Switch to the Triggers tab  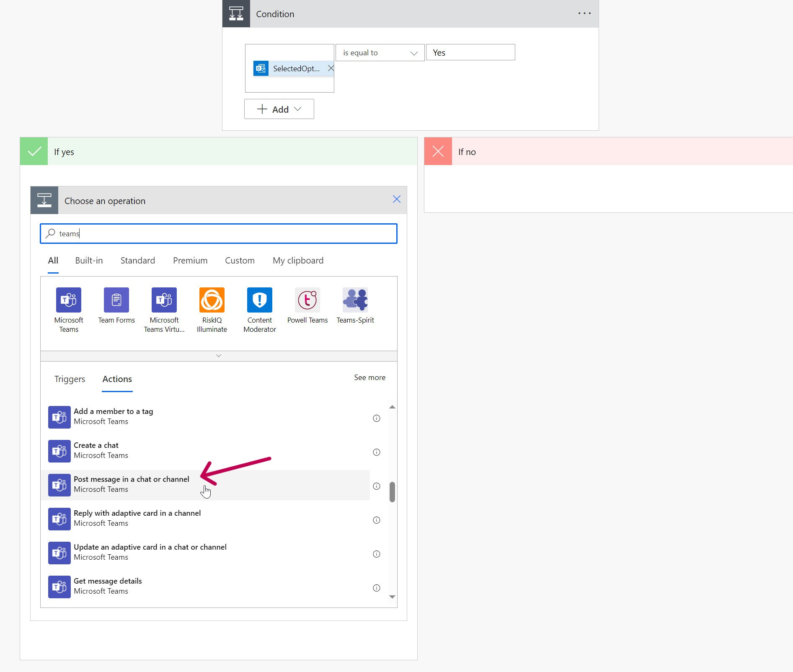(x=70, y=379)
